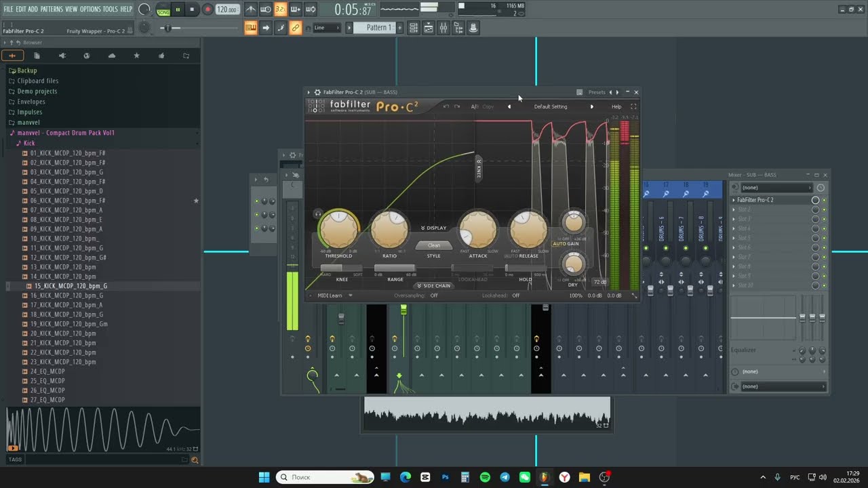
Task: Collapse the KNEE display panel handle
Action: [479, 168]
